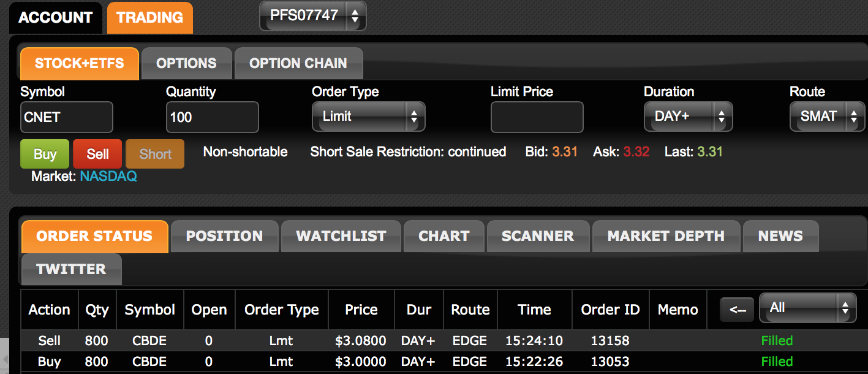Viewport: 868px width, 374px height.
Task: Expand the Order Type dropdown
Action: click(368, 116)
